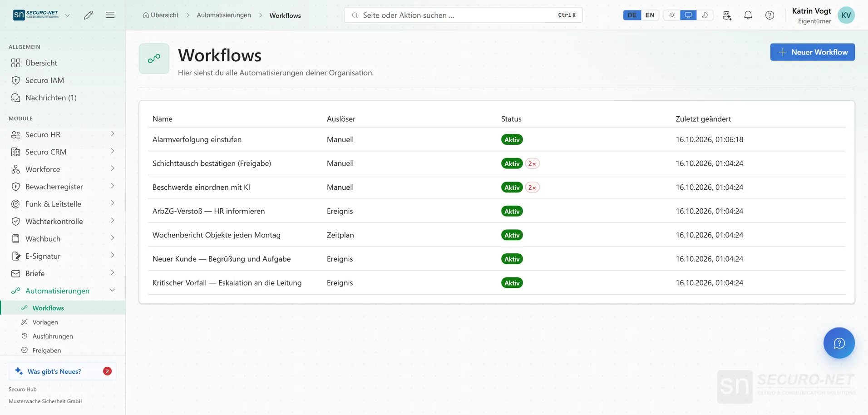Focus the Seite oder Aktion suchen field
Screen dimensions: 868x415
[x=463, y=15]
